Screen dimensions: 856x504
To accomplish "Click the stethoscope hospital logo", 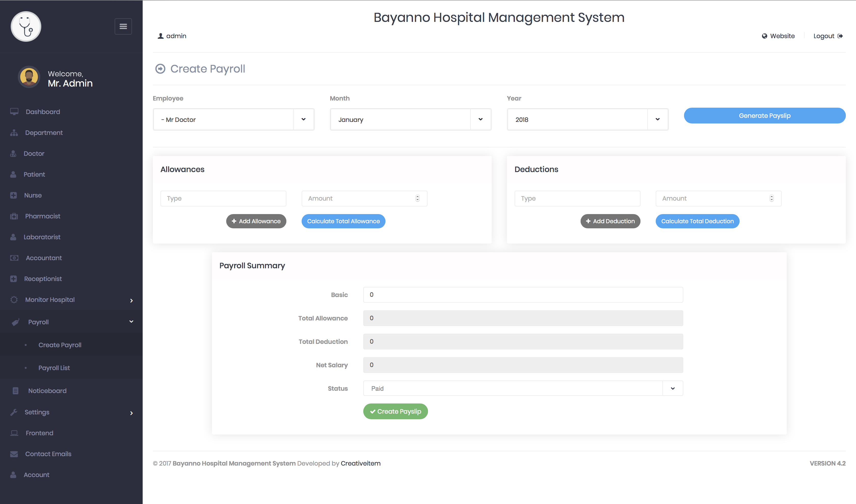I will (x=26, y=26).
